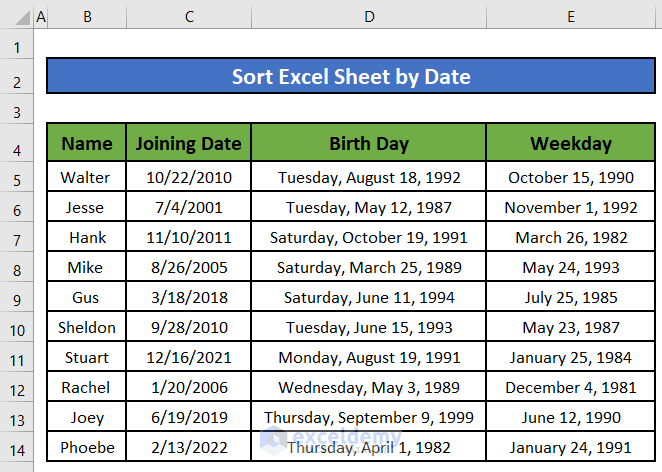
Task: Click the Weekday header cell
Action: click(x=570, y=143)
